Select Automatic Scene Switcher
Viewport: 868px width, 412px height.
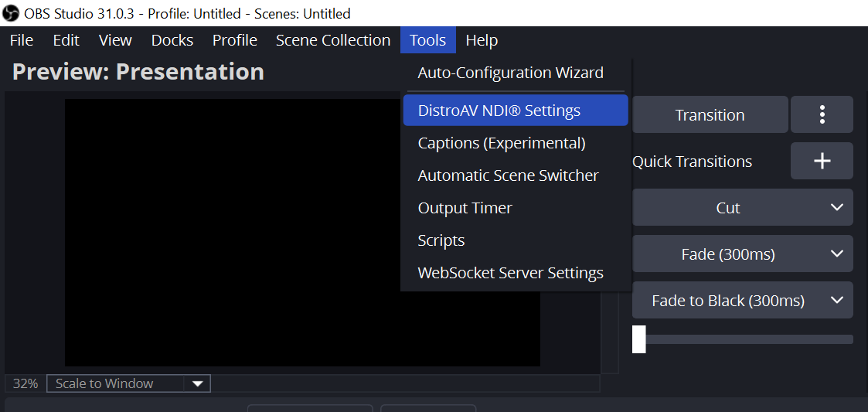[508, 175]
